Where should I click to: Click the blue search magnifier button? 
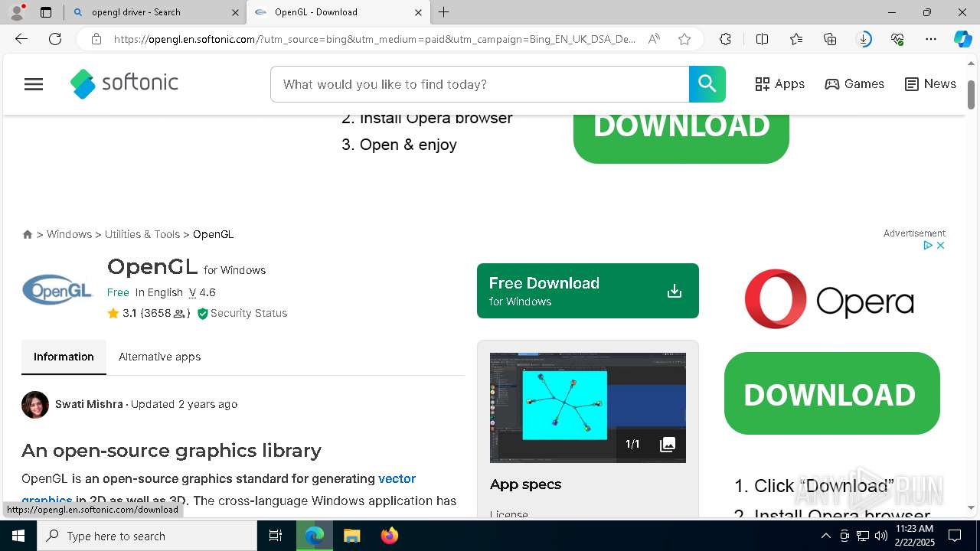pyautogui.click(x=707, y=84)
